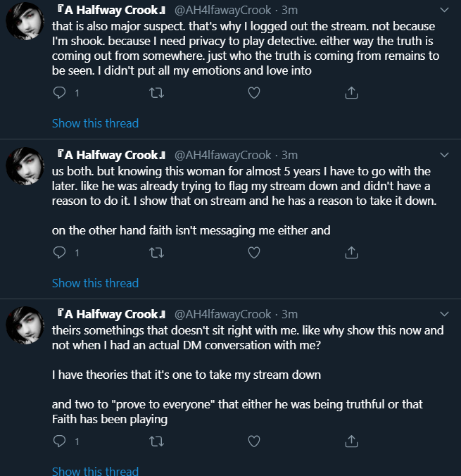461x476 pixels.
Task: Retweet the tweet about DM conversation
Action: (157, 441)
